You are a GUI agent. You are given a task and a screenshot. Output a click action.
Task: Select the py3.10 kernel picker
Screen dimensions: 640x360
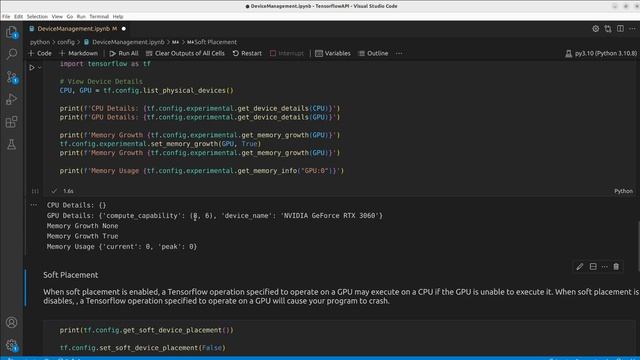click(x=601, y=53)
